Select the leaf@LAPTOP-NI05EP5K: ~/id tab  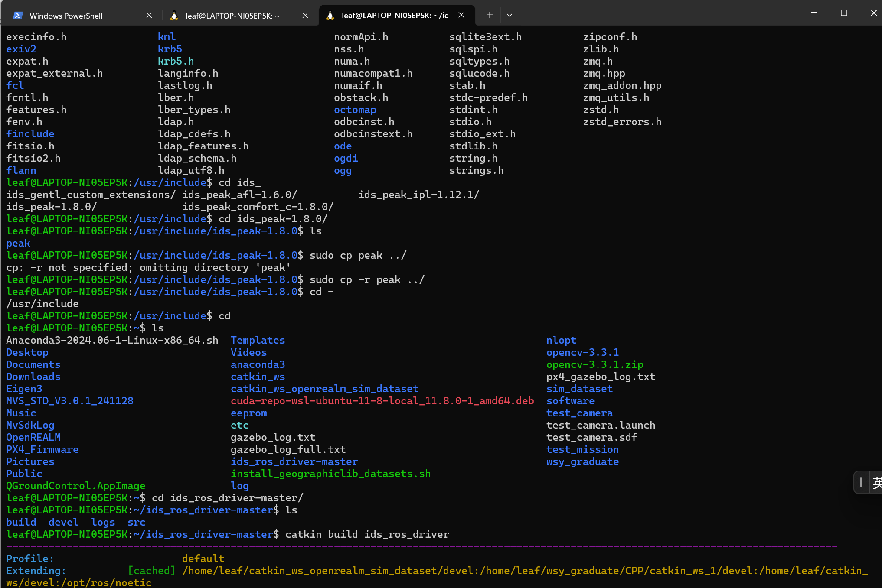(x=395, y=16)
